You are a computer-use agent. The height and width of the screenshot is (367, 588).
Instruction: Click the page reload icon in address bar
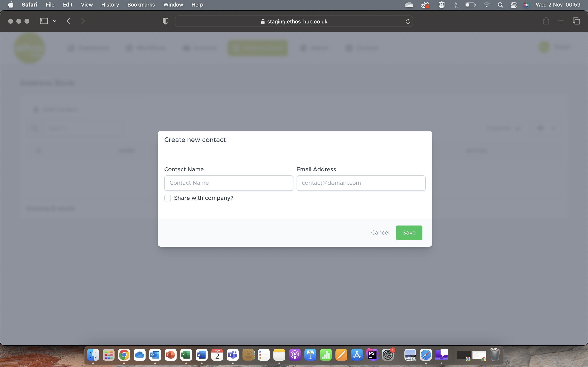(408, 21)
